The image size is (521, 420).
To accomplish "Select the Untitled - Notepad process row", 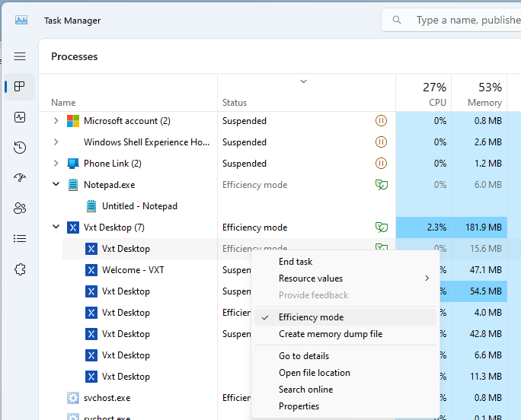I will coord(139,206).
